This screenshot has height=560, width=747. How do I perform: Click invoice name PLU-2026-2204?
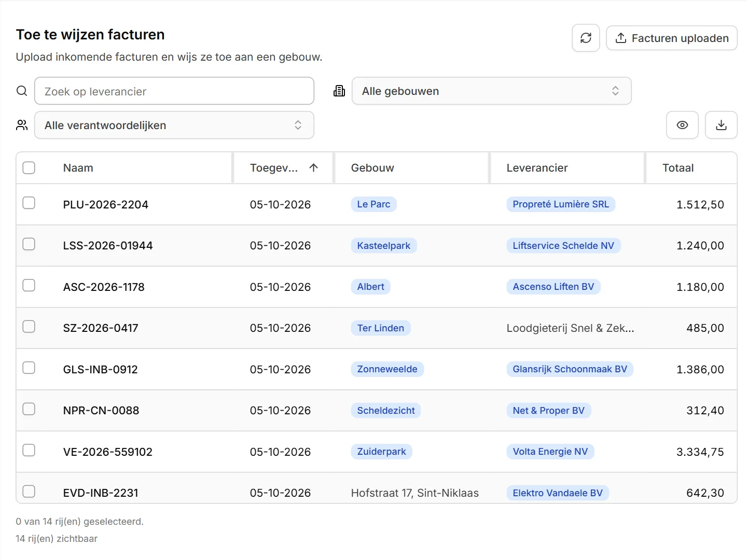tap(106, 204)
